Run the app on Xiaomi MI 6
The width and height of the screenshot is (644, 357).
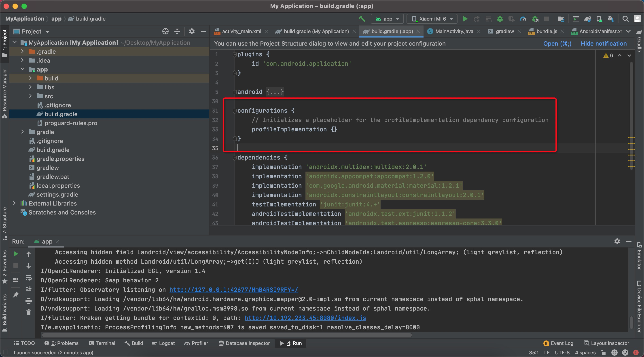pyautogui.click(x=465, y=19)
